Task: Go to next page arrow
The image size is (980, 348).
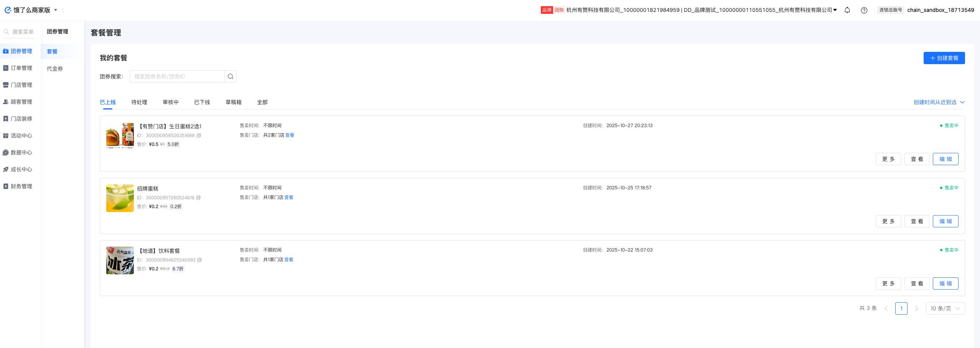Action: coord(916,308)
